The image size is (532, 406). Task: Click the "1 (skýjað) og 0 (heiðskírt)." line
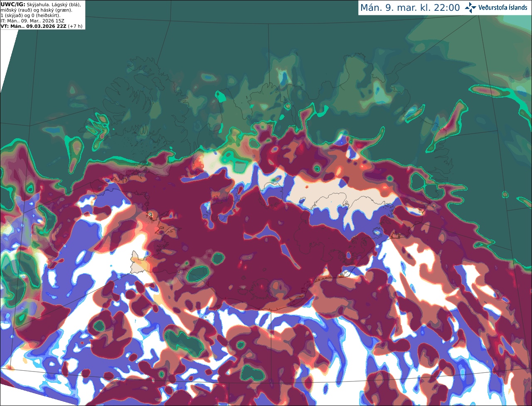point(31,15)
